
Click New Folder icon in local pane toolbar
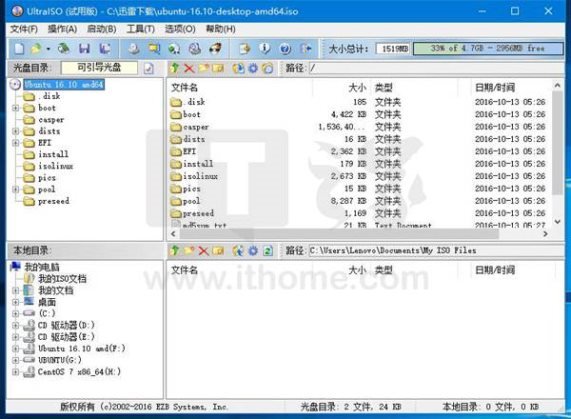tap(189, 250)
